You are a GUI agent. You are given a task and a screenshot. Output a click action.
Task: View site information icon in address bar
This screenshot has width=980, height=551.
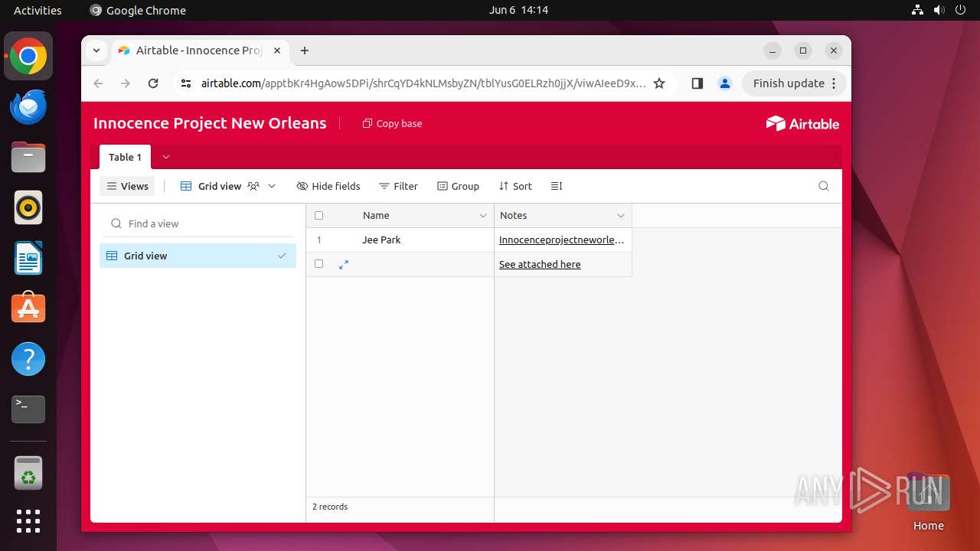[185, 83]
